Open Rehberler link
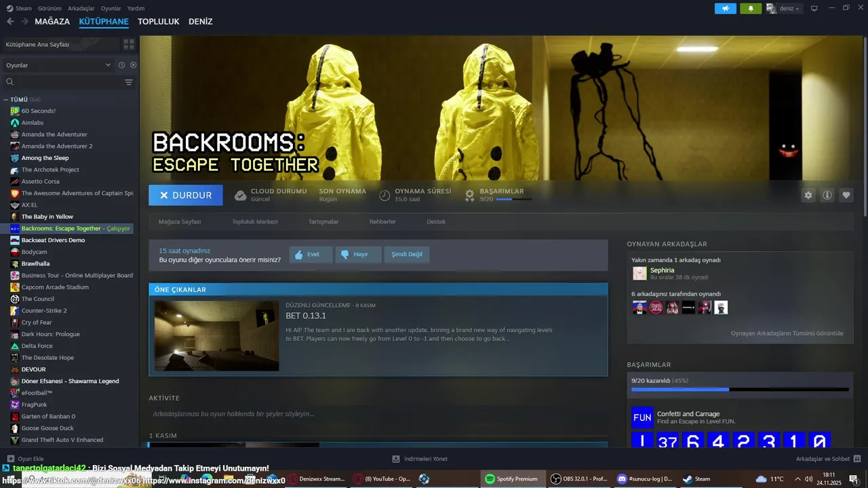This screenshot has width=868, height=488. click(x=382, y=222)
